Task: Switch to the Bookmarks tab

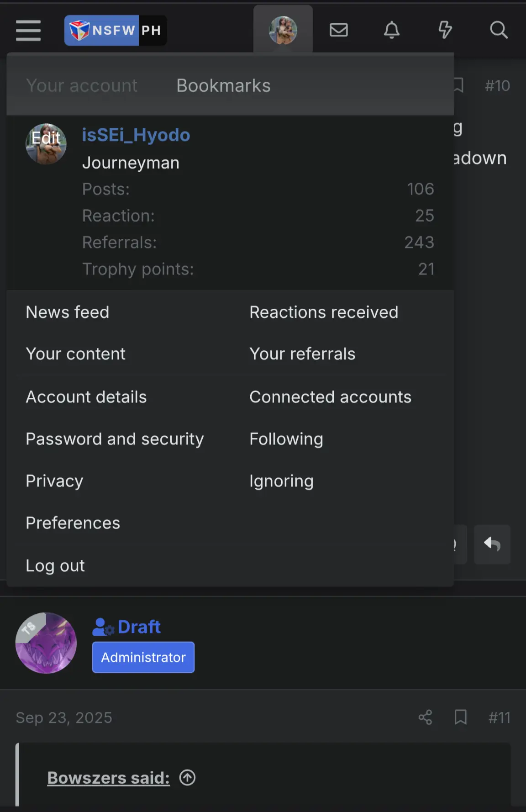Action: [x=224, y=85]
